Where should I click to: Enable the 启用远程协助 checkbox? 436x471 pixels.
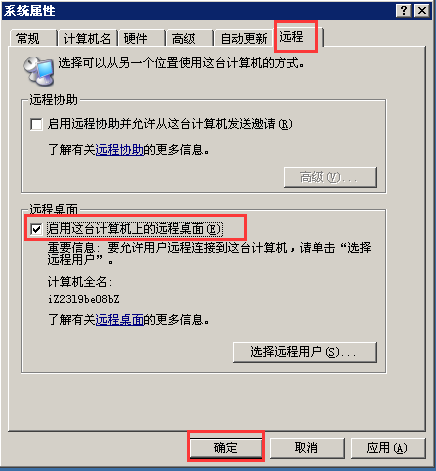pos(36,124)
